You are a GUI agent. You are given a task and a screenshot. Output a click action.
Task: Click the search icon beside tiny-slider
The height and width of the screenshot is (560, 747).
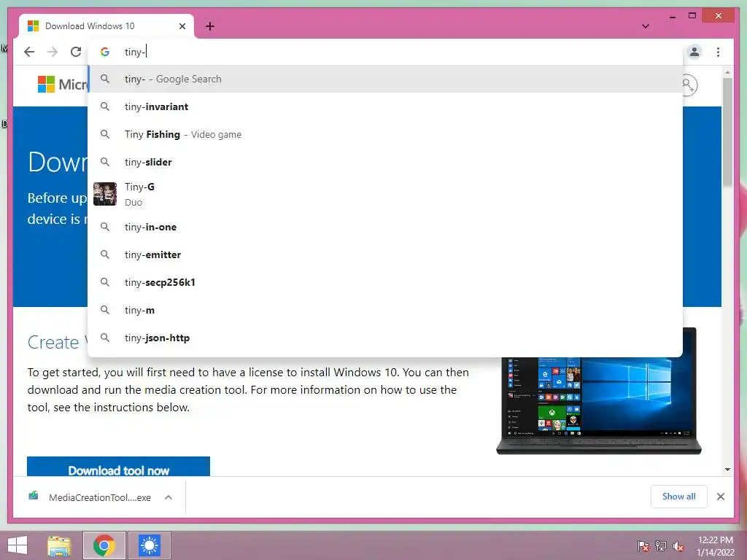tap(105, 162)
